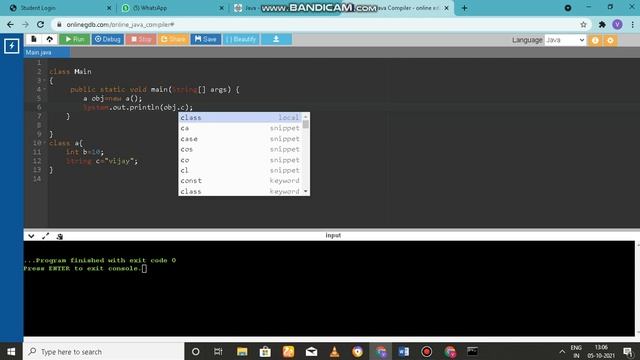The height and width of the screenshot is (360, 640).
Task: Open the Chrome profile avatar V
Action: click(617, 24)
